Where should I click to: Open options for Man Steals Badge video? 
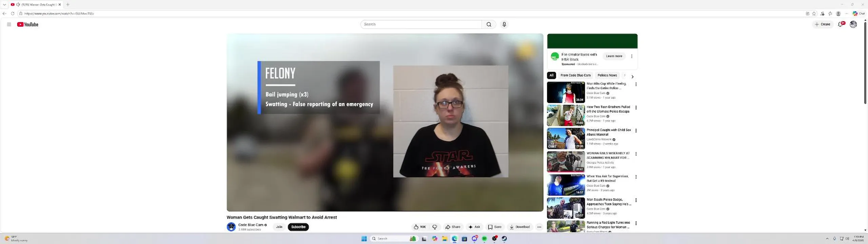coord(636,200)
